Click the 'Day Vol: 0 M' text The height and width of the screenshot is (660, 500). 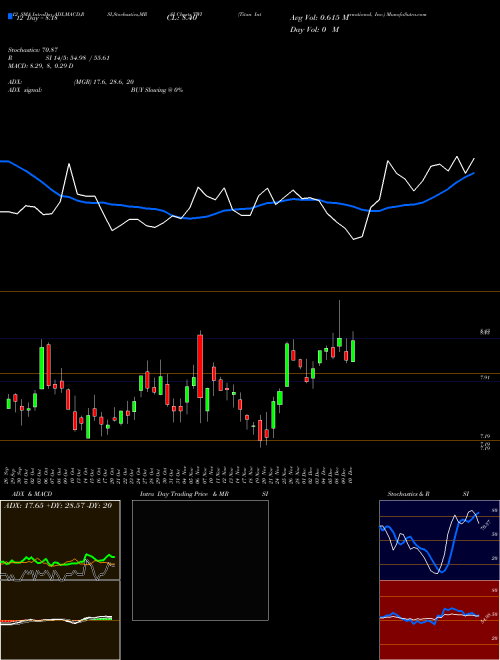(314, 30)
